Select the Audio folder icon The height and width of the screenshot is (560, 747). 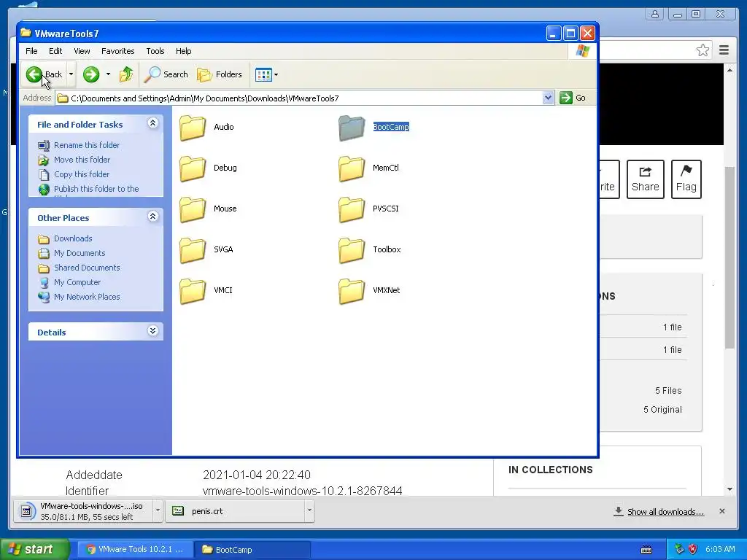pos(193,128)
